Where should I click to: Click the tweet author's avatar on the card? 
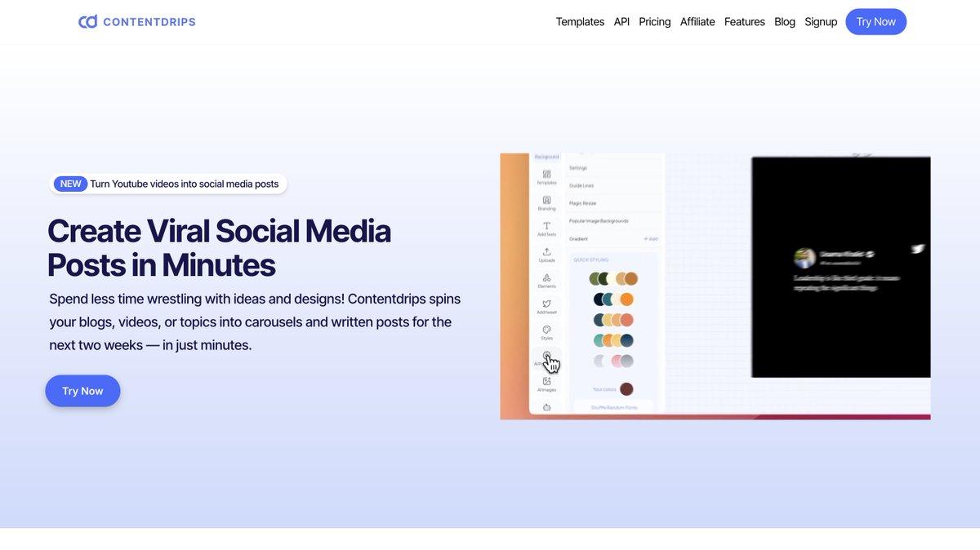pos(804,258)
